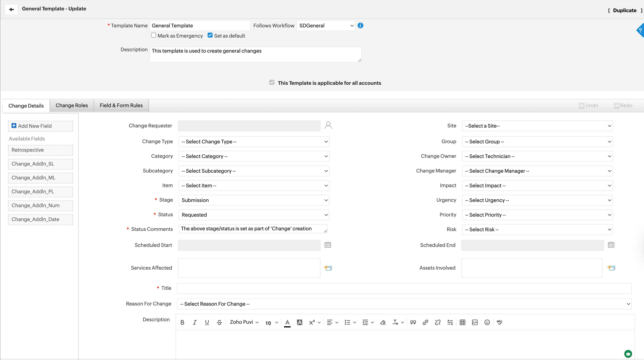The image size is (644, 360).
Task: Check the Mark as Emergency box
Action: pos(154,35)
